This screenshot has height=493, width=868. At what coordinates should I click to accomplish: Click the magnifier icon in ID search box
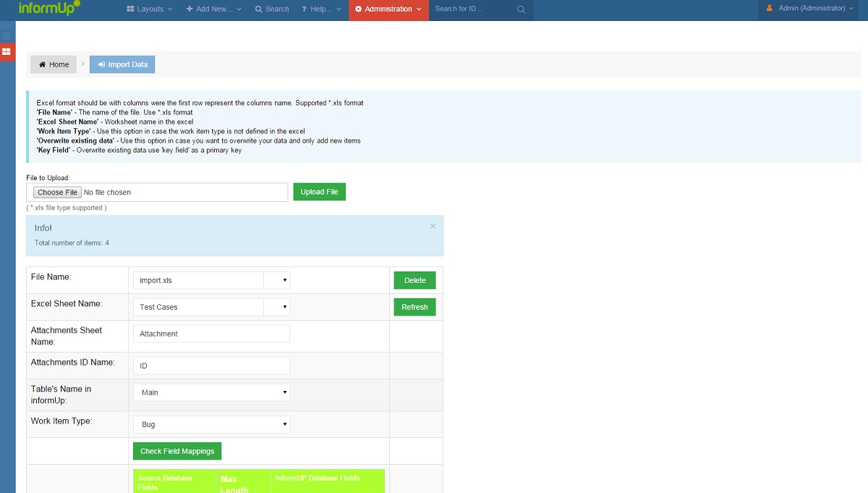522,9
